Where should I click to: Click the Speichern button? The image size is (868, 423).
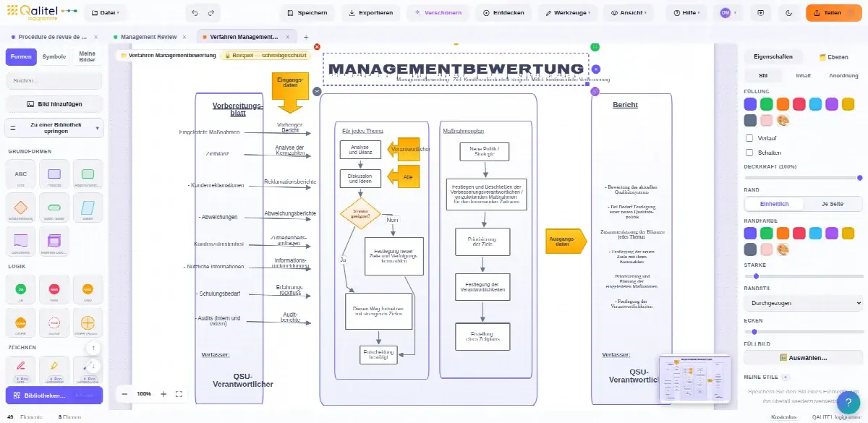click(x=307, y=13)
